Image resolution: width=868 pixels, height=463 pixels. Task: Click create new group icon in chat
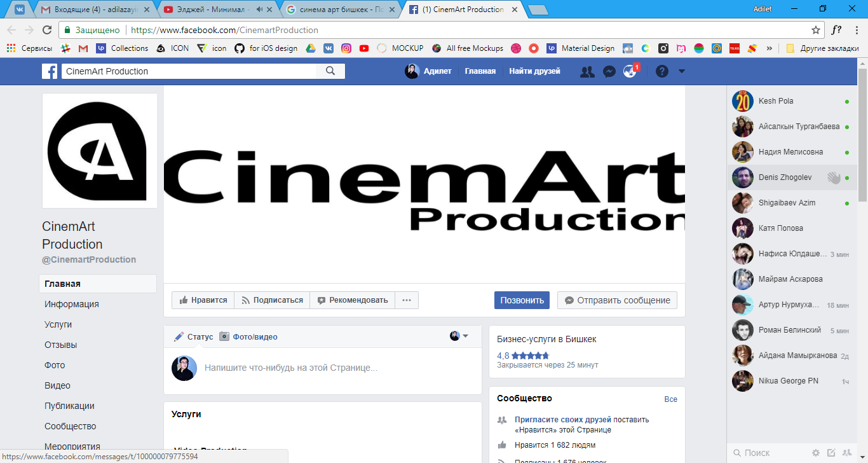846,453
